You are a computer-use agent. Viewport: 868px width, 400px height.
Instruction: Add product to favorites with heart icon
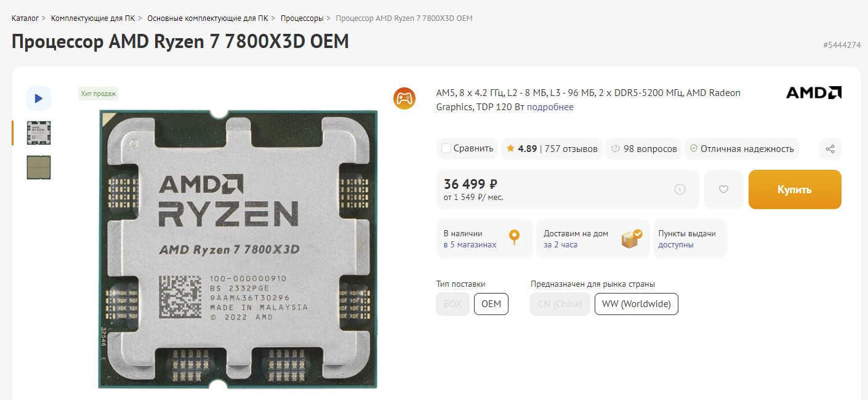click(x=723, y=190)
